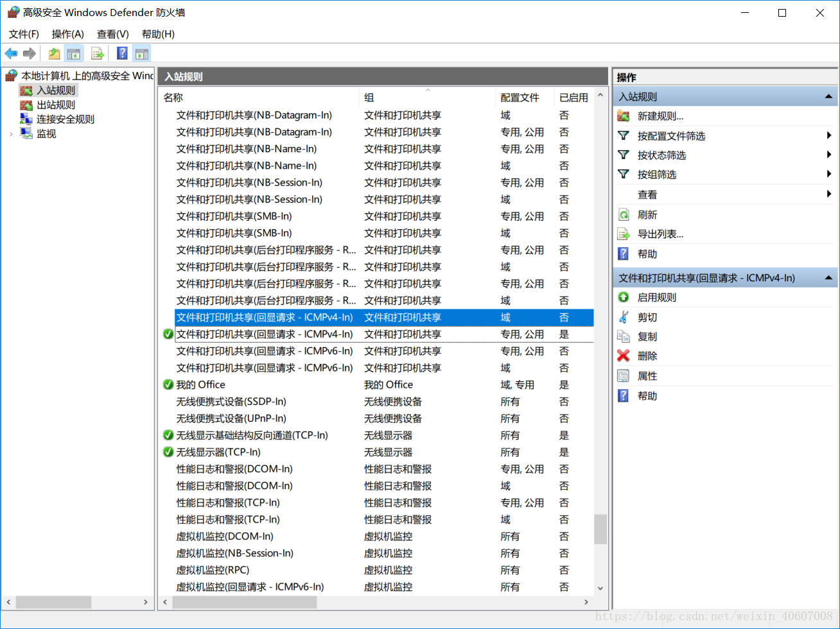Viewport: 840px width, 629px height.
Task: Open 按组筛选 submenu
Action: (x=656, y=175)
